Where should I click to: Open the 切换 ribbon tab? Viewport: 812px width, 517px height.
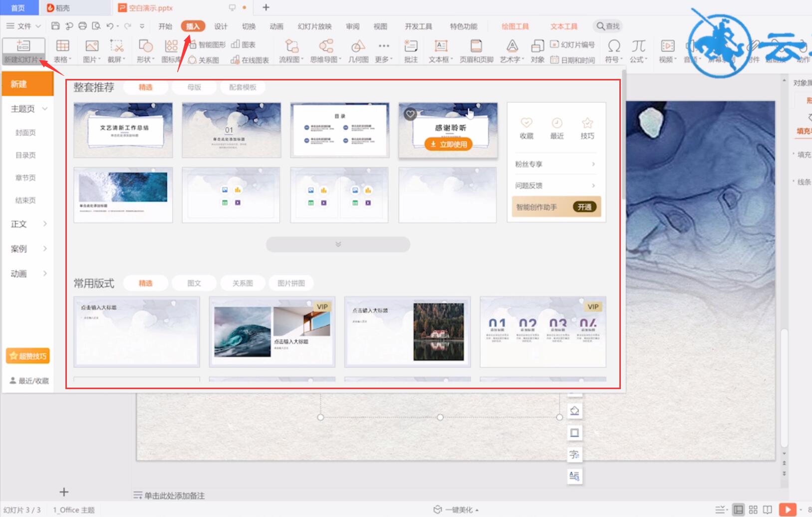point(249,26)
